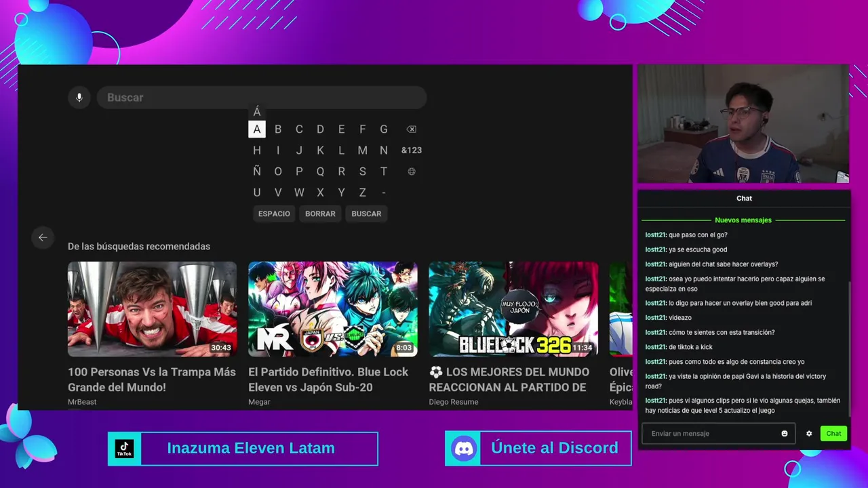Click the 'Nuevos mensajes' chat divider
868x488 pixels.
click(743, 220)
